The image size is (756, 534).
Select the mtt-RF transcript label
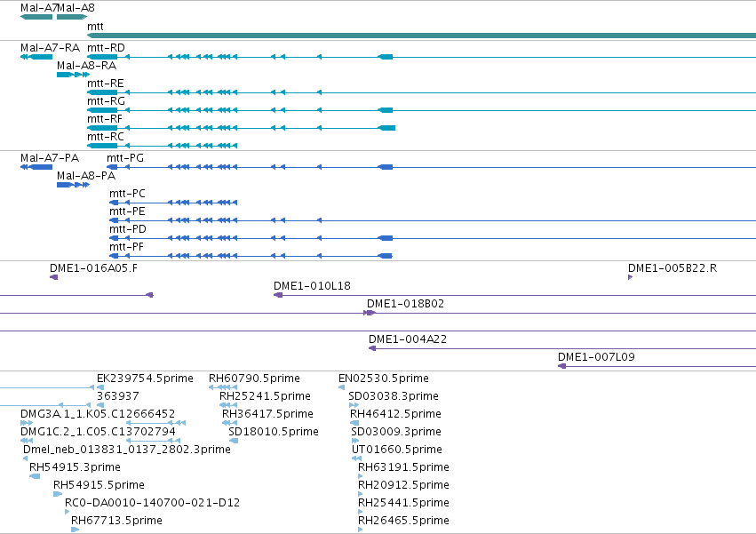click(105, 119)
